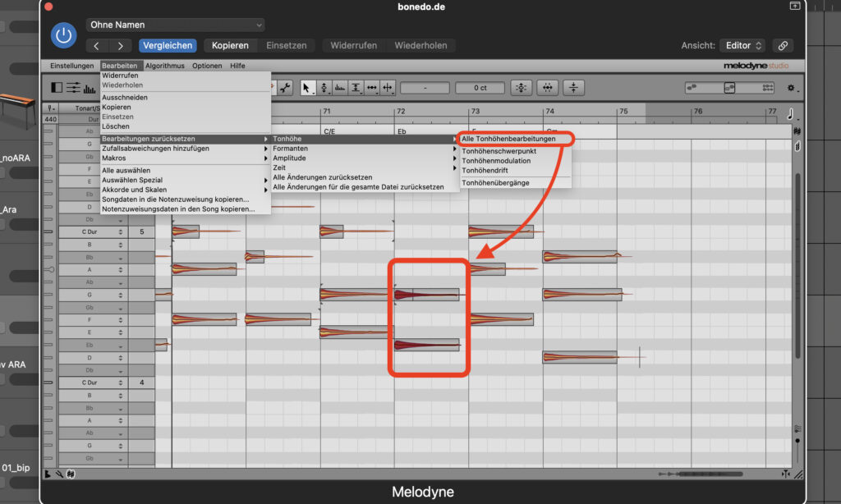Go to the previous preset arrow
Viewport: 841px width, 504px height.
(97, 46)
